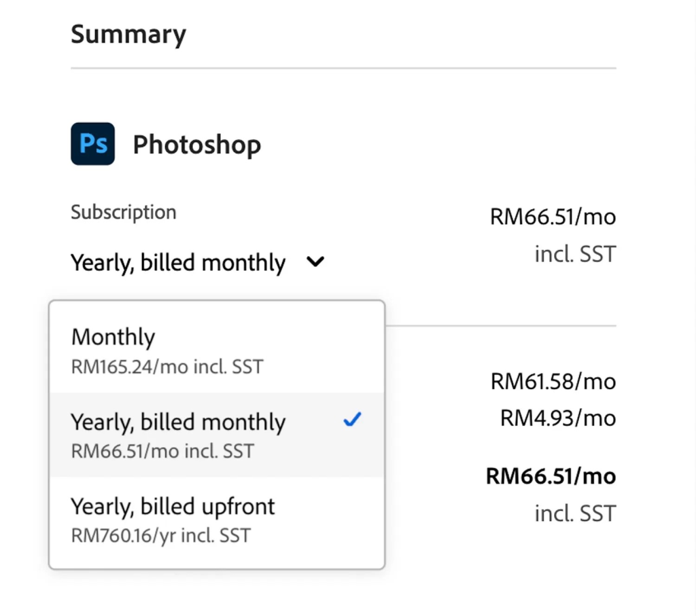Click the Photoshop product name

[x=197, y=145]
